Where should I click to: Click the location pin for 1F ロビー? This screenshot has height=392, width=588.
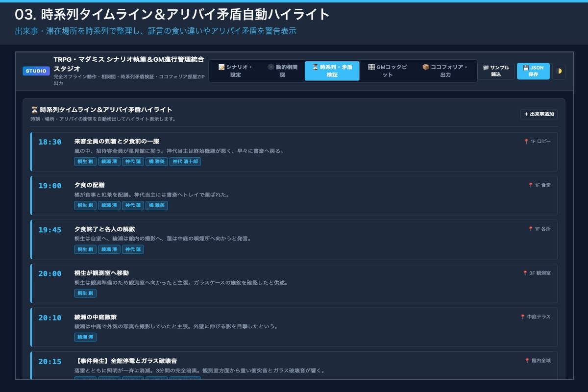(526, 142)
